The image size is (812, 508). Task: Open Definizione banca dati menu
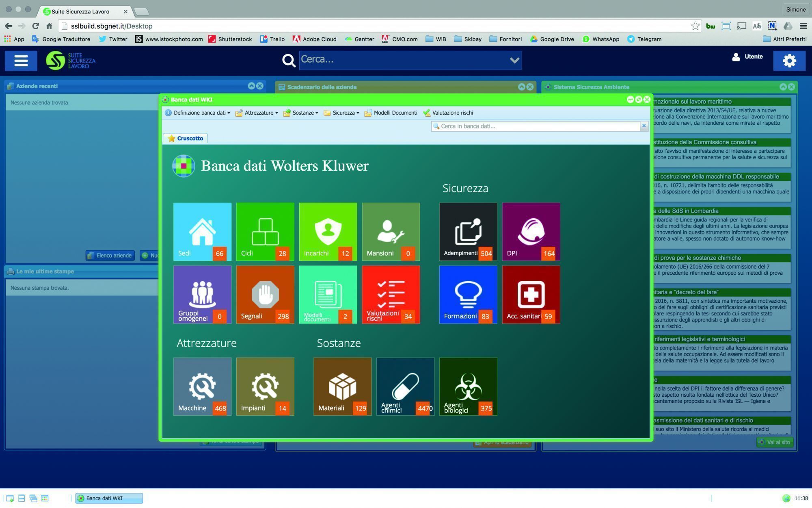[x=197, y=113]
